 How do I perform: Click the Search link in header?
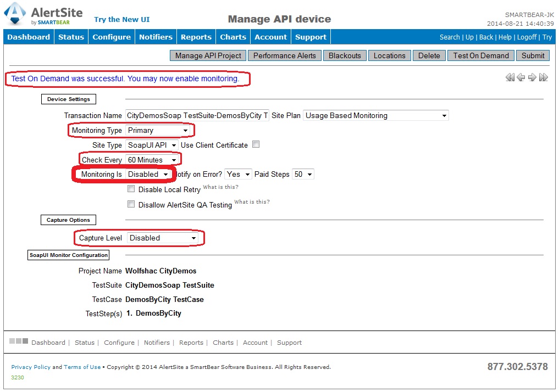[x=450, y=37]
